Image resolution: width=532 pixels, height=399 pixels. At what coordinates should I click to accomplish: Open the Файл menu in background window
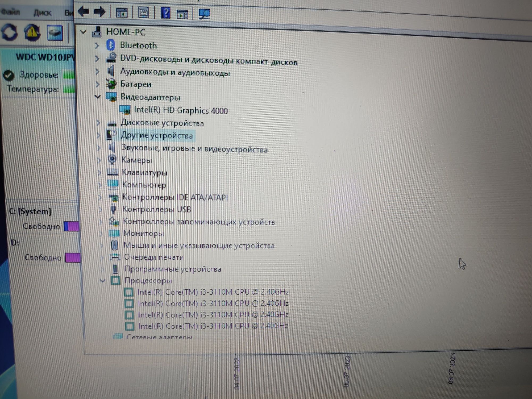point(10,12)
